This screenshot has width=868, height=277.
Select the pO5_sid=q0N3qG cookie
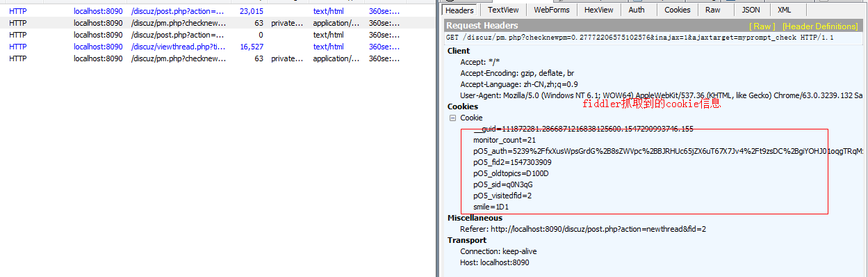[x=503, y=184]
